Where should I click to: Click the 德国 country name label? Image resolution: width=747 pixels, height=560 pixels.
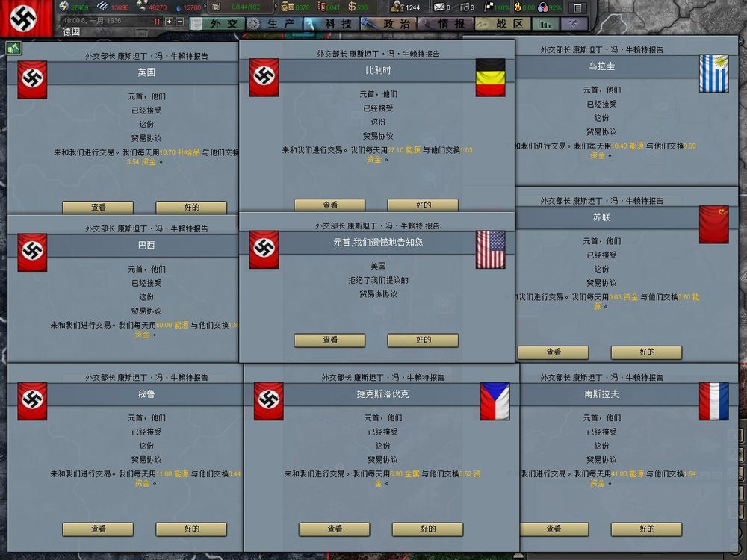72,31
